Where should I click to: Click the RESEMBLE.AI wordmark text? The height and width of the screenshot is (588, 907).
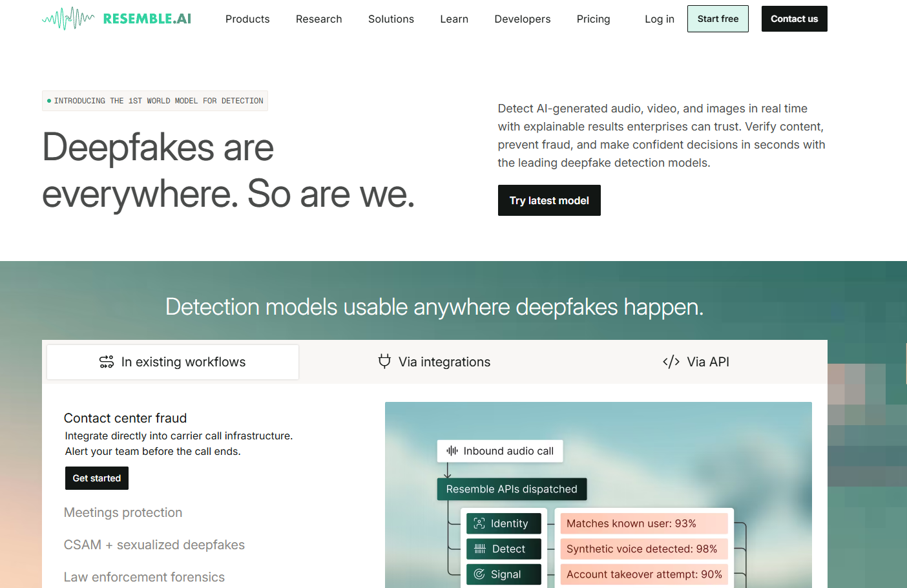147,19
